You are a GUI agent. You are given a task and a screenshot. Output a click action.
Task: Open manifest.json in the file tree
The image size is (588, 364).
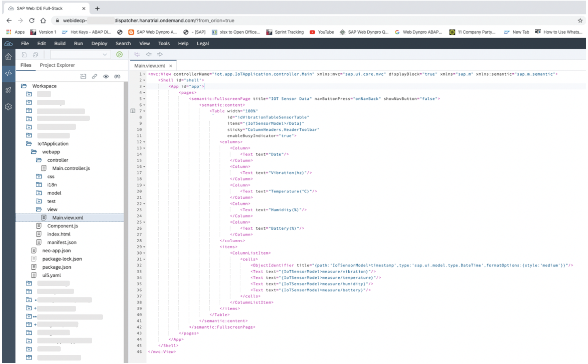(62, 242)
